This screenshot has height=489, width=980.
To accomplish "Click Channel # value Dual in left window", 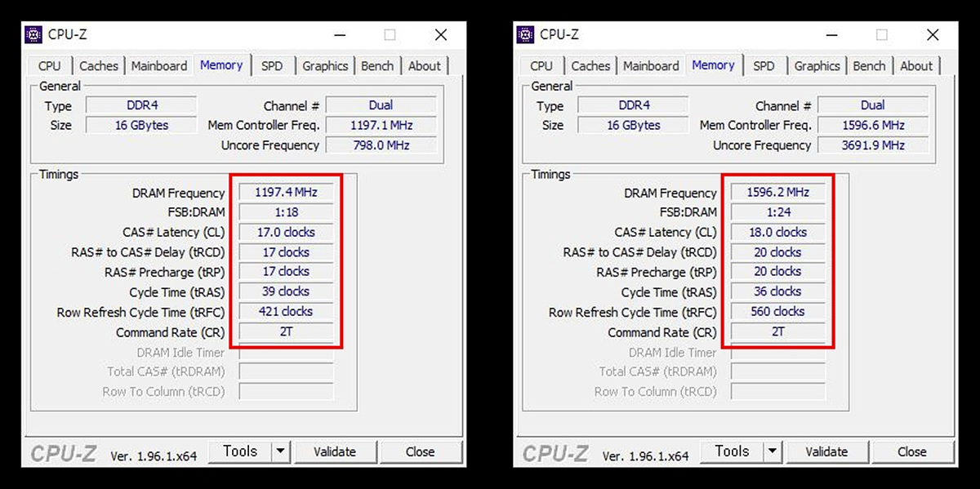I will click(381, 105).
